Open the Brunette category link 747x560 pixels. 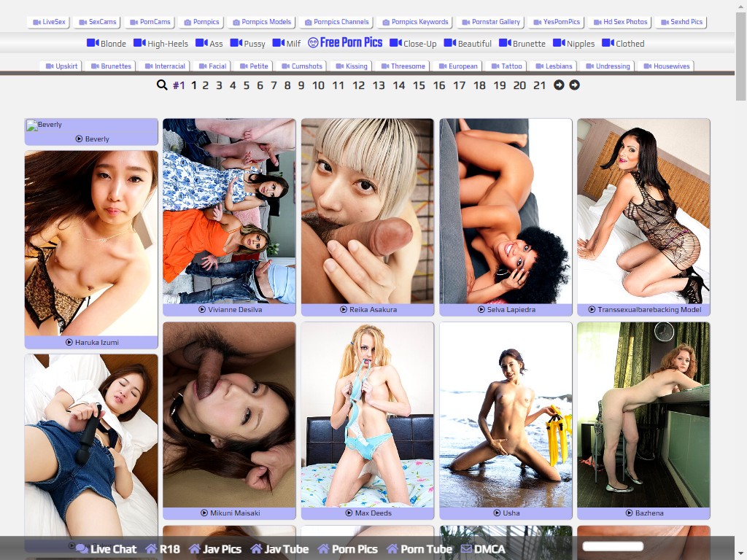coord(523,44)
